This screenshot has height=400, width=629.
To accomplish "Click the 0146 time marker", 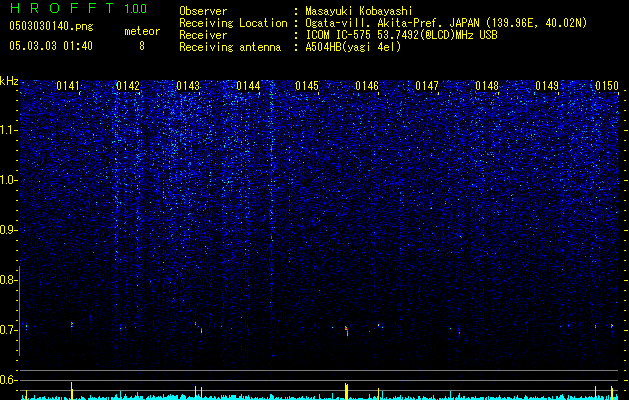I will 367,86.
